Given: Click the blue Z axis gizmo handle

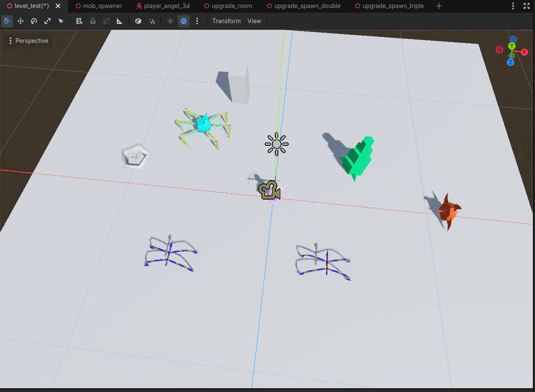Looking at the screenshot, I should (511, 62).
